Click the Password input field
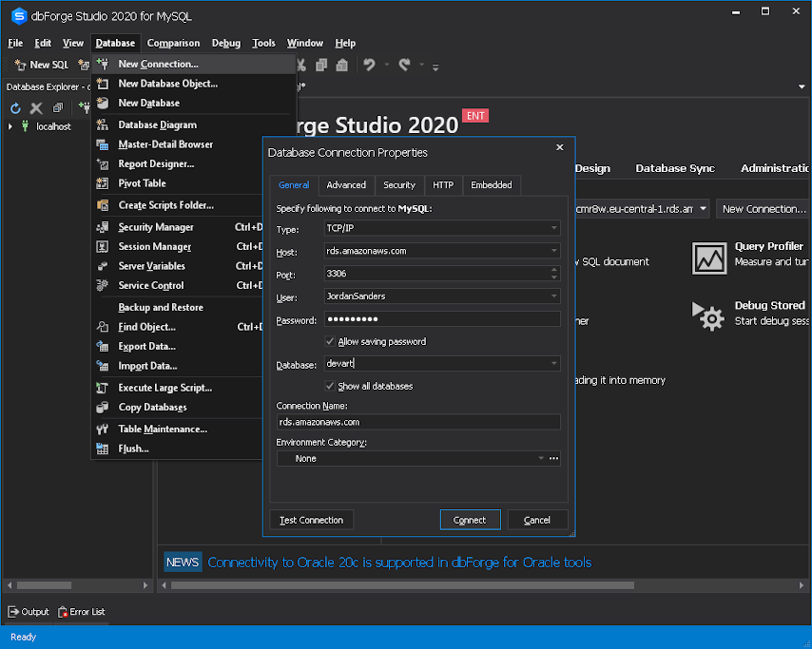The height and width of the screenshot is (649, 812). [x=442, y=319]
